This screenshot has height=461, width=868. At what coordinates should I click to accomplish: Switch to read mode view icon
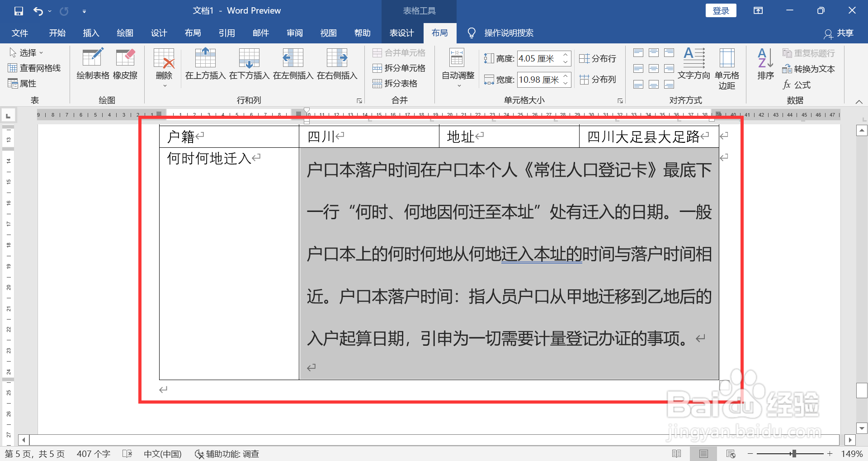(x=677, y=454)
